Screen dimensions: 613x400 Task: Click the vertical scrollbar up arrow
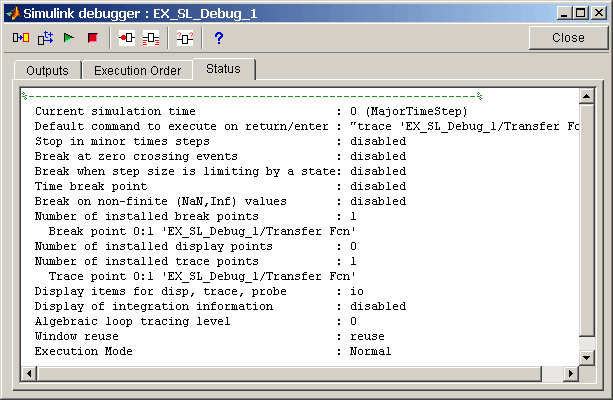click(587, 96)
